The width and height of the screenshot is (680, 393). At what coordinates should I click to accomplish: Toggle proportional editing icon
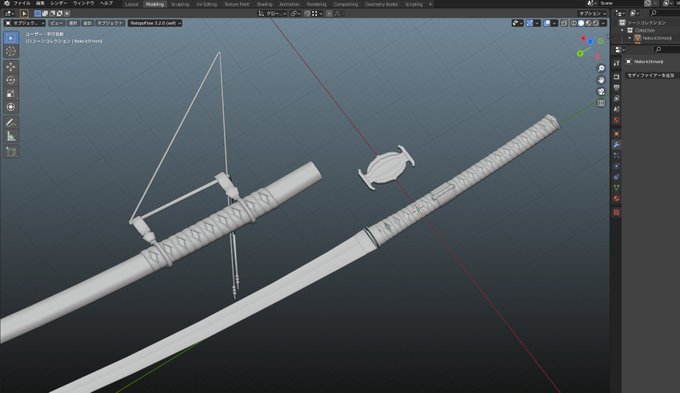tap(329, 13)
